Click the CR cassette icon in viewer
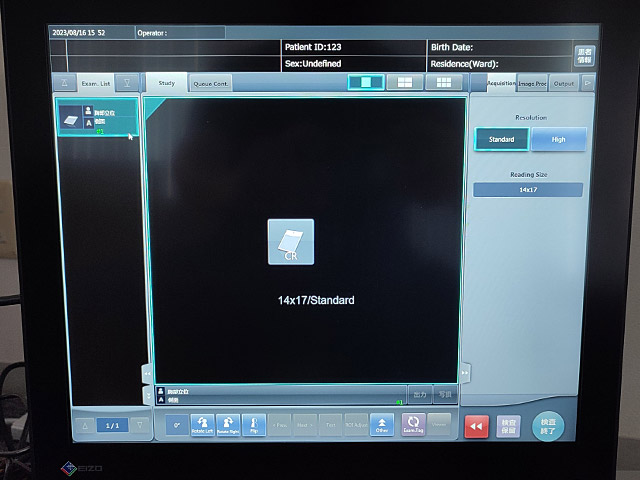The height and width of the screenshot is (480, 640). pos(291,242)
